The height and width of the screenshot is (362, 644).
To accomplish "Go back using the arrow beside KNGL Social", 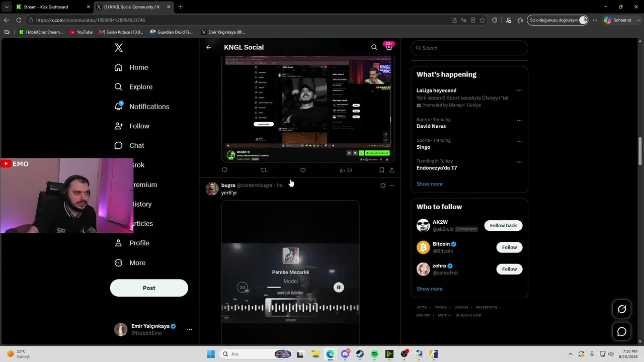I will [x=209, y=47].
